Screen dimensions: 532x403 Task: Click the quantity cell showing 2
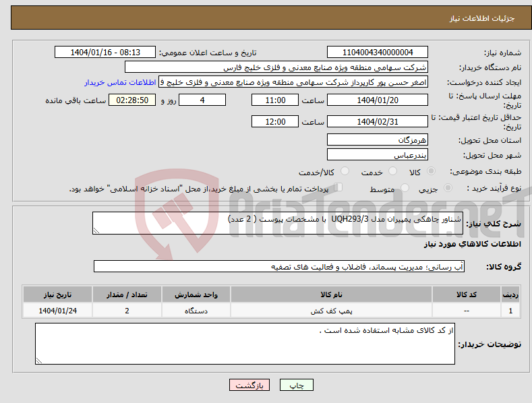point(127,311)
